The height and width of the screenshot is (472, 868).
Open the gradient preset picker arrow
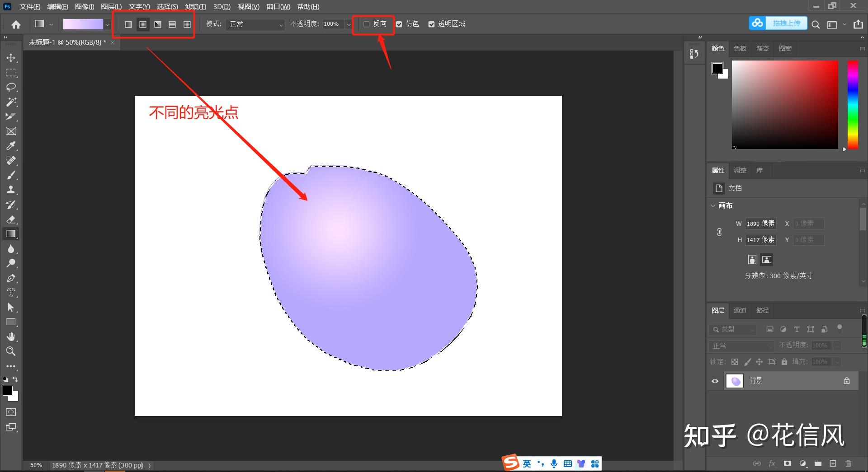point(108,24)
